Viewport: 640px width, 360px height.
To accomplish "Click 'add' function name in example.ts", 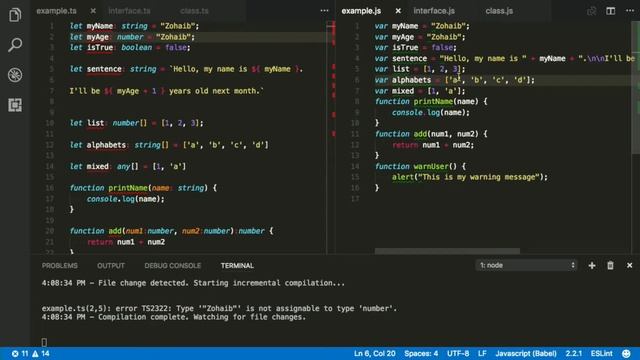I will [115, 231].
